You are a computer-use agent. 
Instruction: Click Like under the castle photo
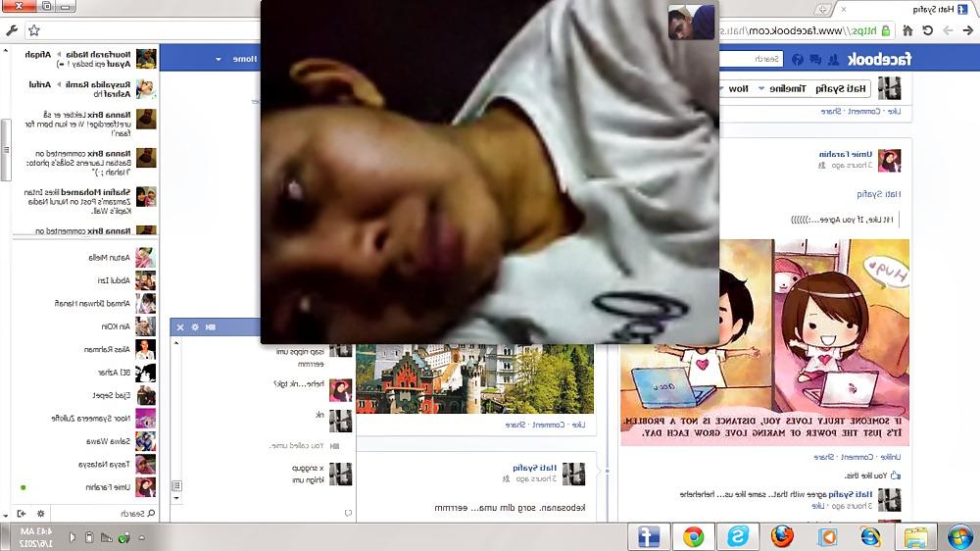click(x=579, y=425)
